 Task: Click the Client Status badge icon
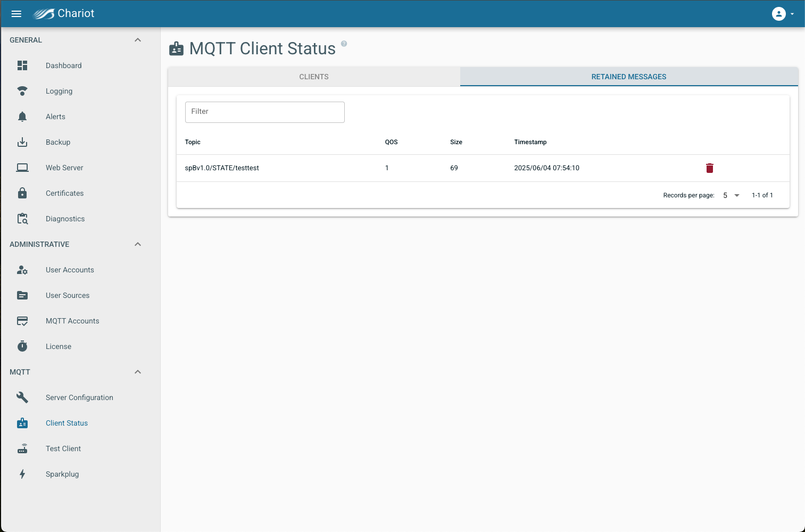click(x=22, y=423)
